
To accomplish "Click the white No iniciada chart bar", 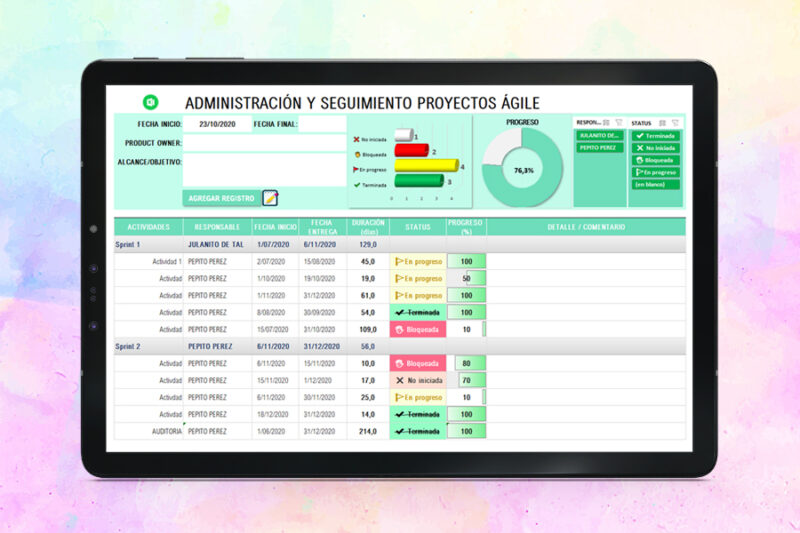I will click(x=404, y=135).
